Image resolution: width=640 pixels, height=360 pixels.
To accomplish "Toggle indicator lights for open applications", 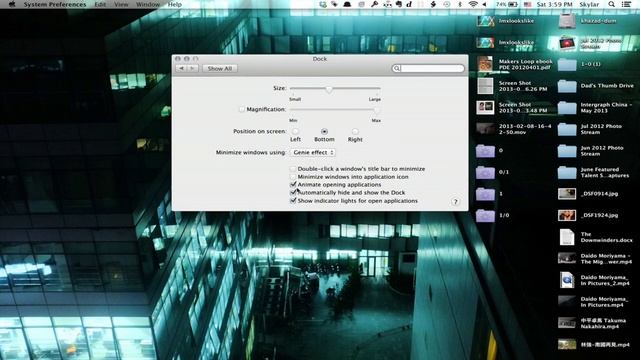I will click(x=293, y=201).
